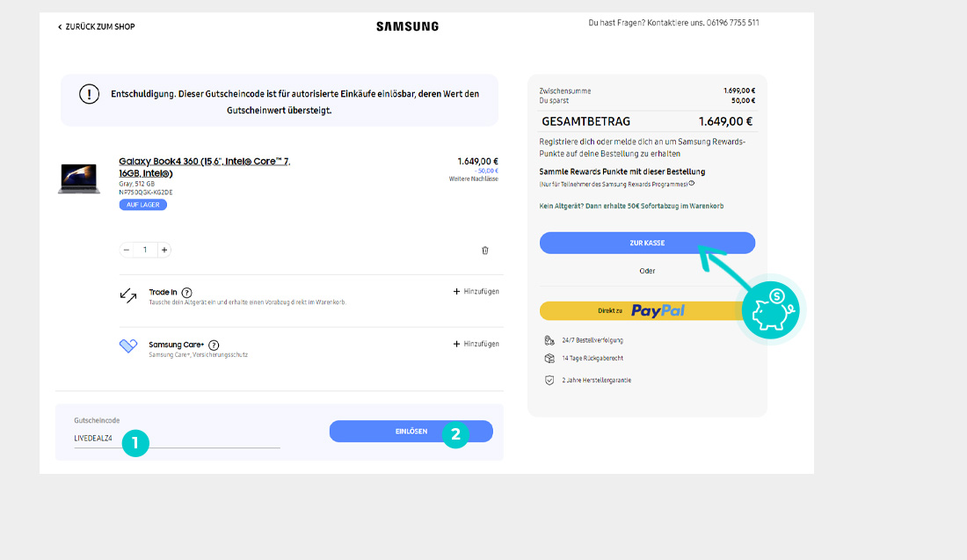The image size is (967, 560).
Task: Proceed to checkout with Zur Kasse
Action: coord(647,243)
